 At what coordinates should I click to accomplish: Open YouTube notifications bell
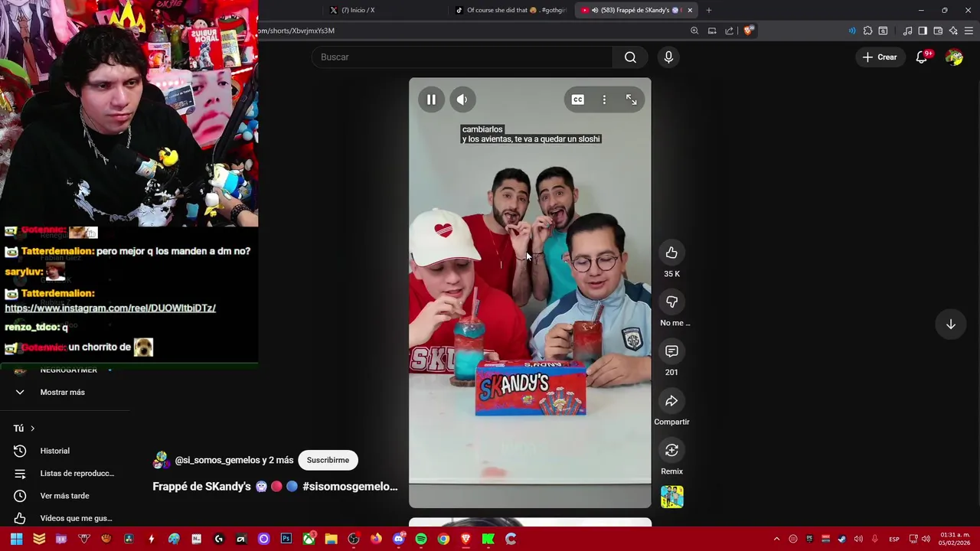(x=922, y=57)
